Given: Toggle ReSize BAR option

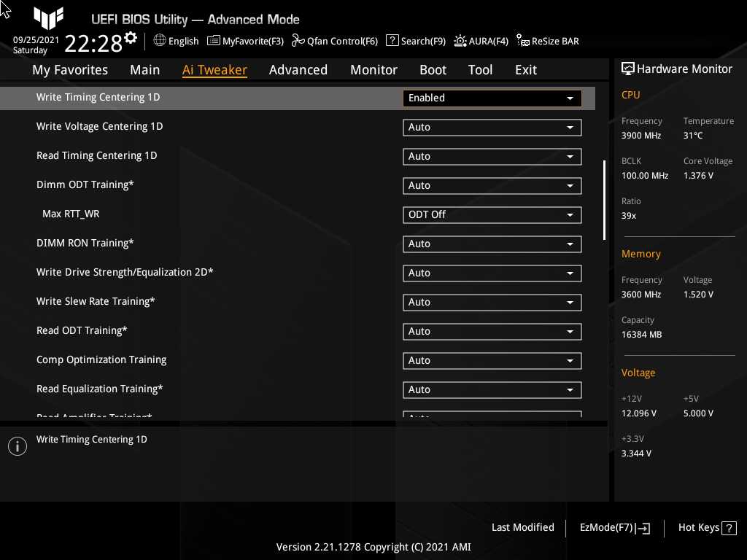Looking at the screenshot, I should pyautogui.click(x=547, y=41).
